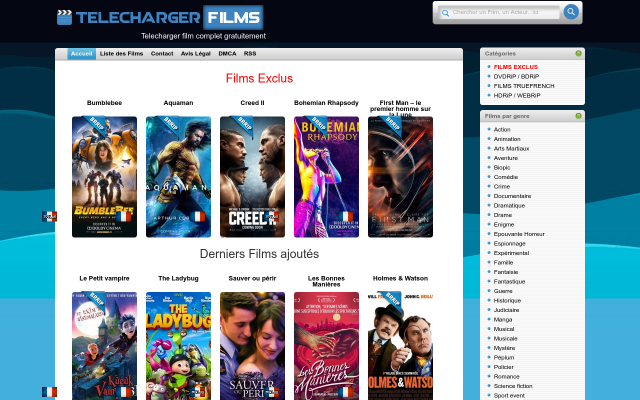Screen dimensions: 640x400
Task: Choose the Biopic genre
Action: click(502, 167)
